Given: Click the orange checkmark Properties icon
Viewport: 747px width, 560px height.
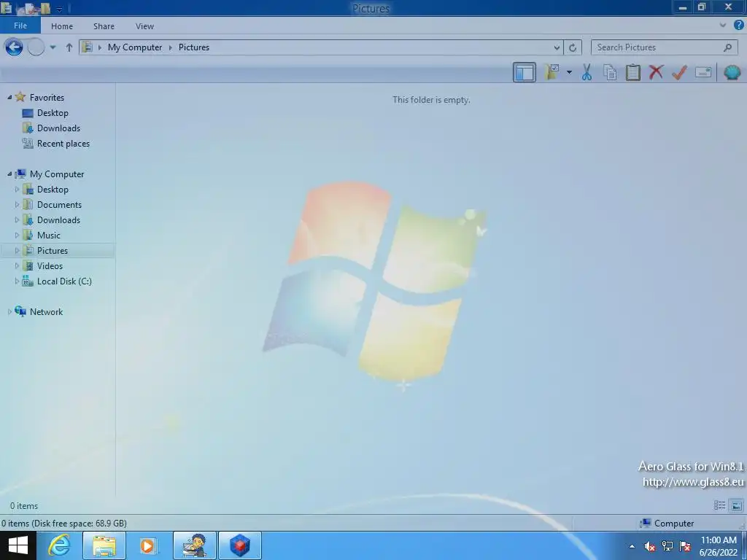Looking at the screenshot, I should pyautogui.click(x=679, y=72).
